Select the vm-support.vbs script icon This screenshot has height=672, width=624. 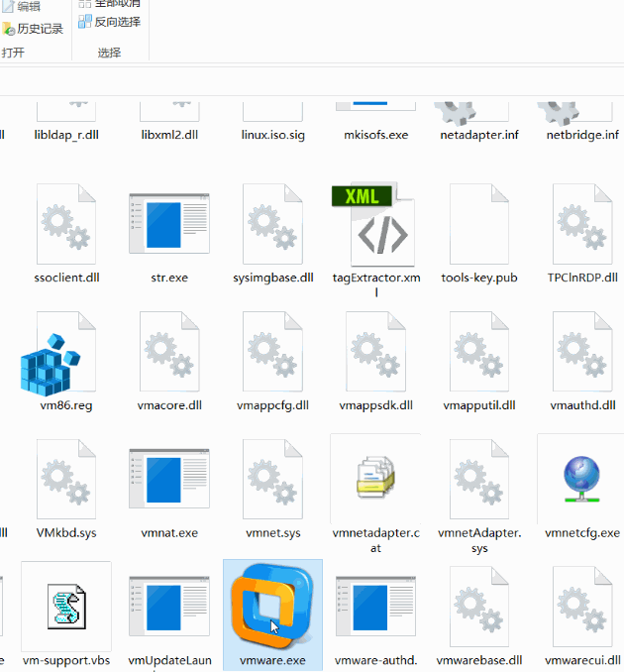[66, 607]
